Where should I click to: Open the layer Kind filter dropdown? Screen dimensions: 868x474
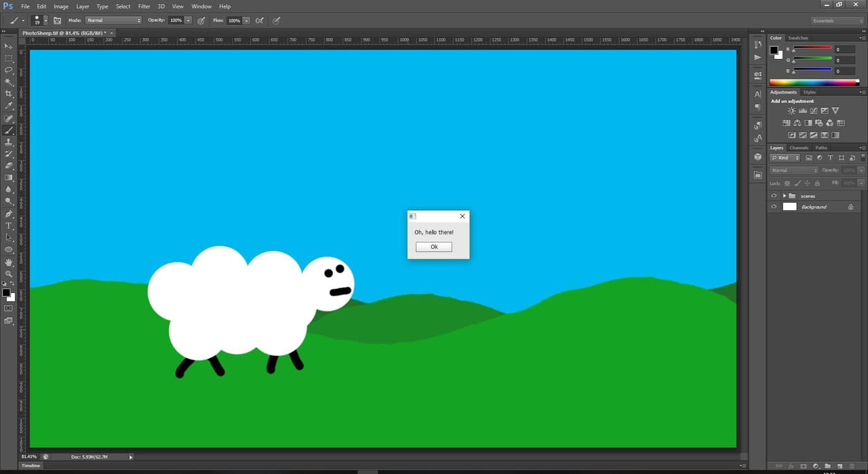coord(785,157)
